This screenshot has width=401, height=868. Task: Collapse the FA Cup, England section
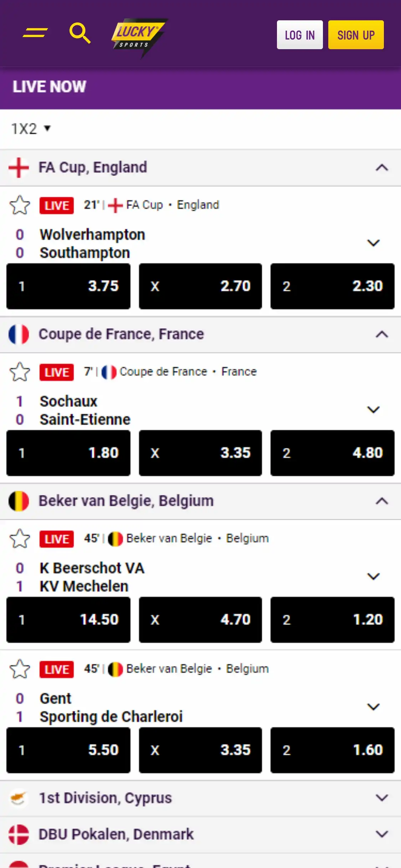click(x=382, y=168)
